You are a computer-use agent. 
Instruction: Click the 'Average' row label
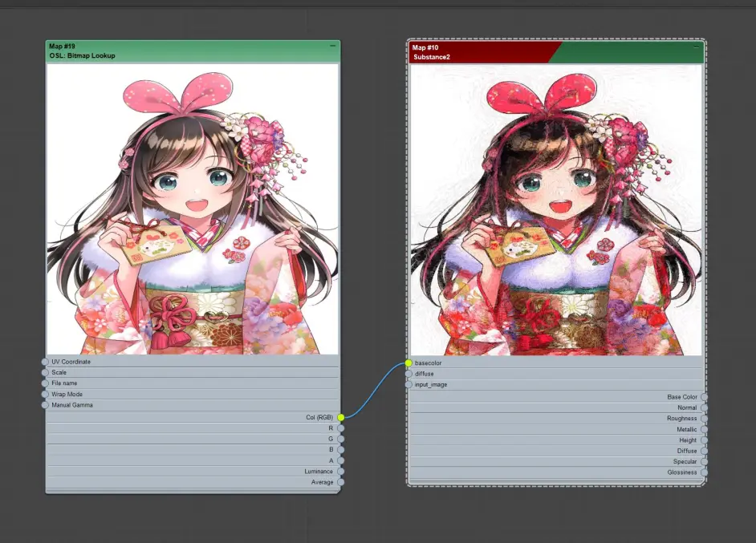click(x=322, y=482)
